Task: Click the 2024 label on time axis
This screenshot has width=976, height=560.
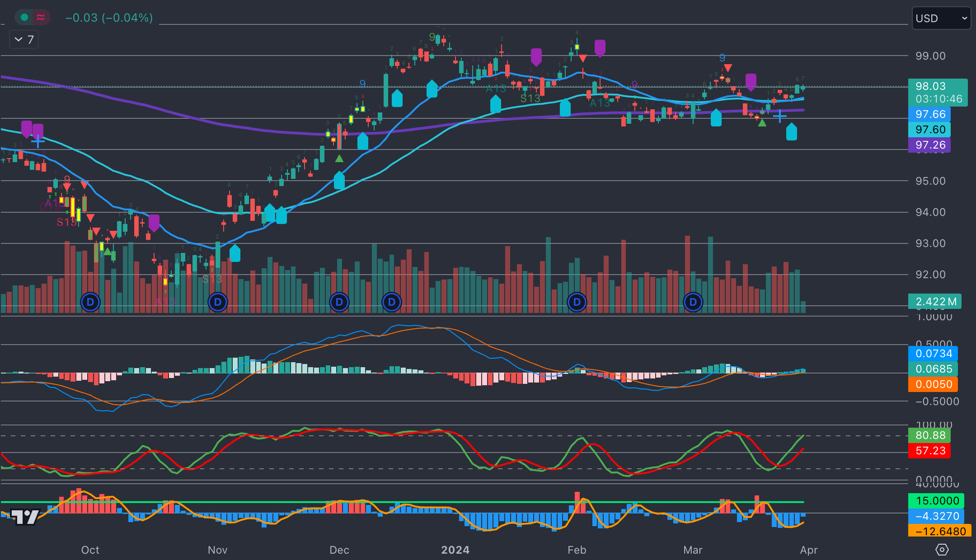Action: 455,550
